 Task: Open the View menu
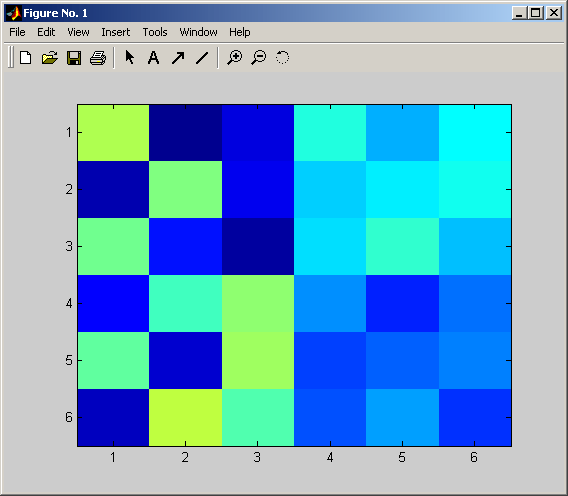78,32
